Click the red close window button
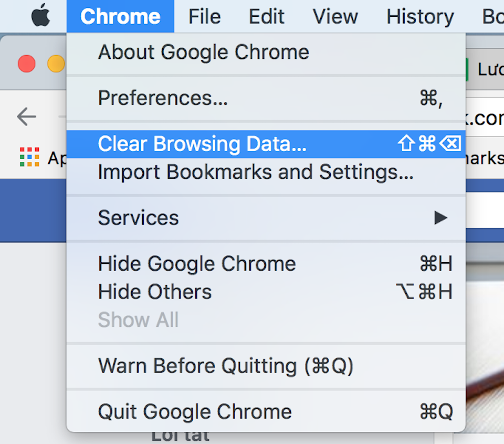The width and height of the screenshot is (504, 444). coord(27,64)
